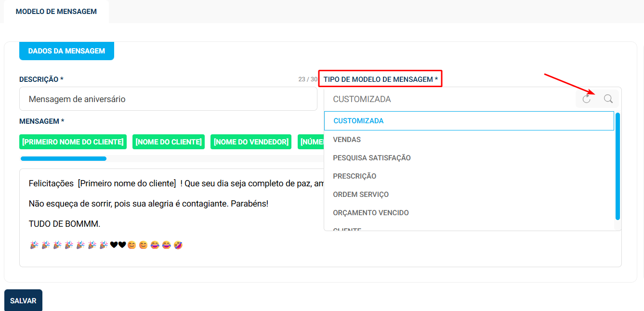
Task: Open the MODELO DE MENSAGEM tab
Action: 56,12
